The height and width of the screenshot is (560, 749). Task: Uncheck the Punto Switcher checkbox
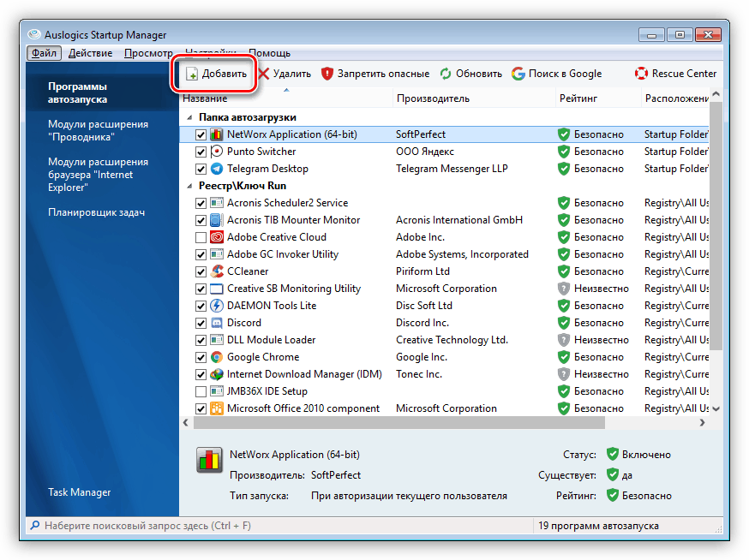coord(201,152)
